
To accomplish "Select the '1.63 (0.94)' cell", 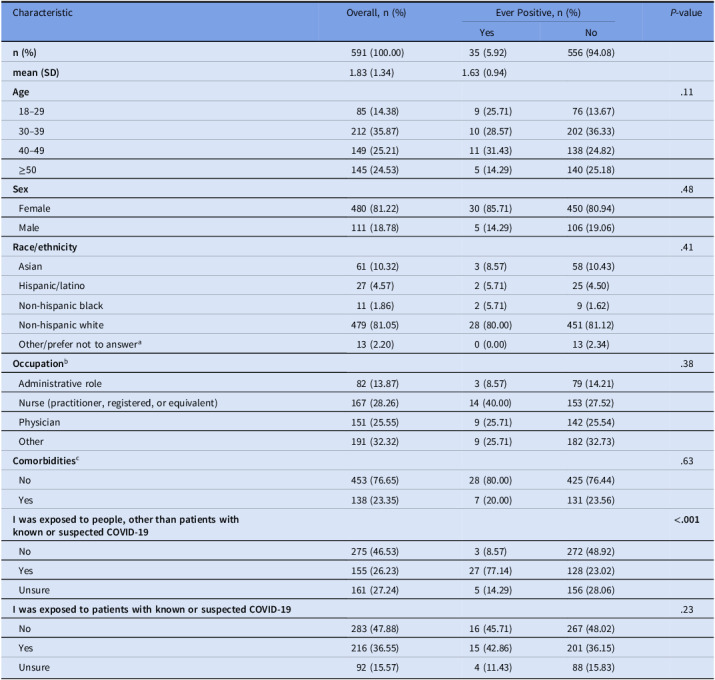I will [484, 73].
